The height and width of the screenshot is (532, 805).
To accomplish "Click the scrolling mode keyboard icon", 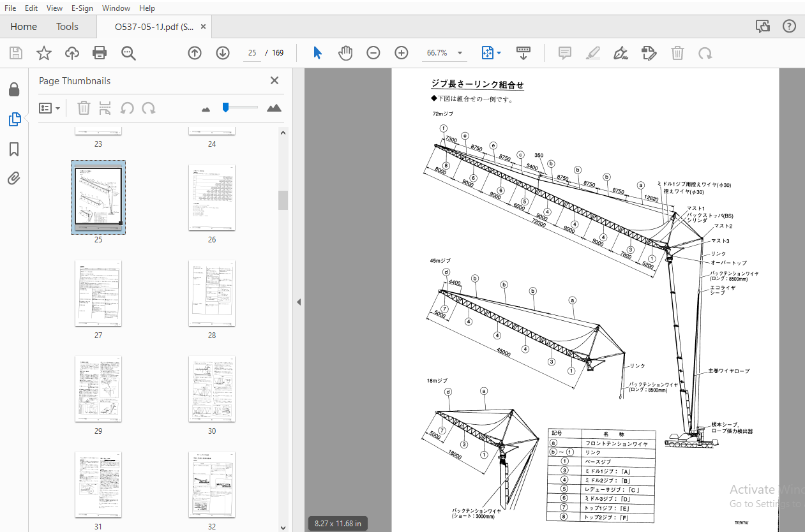I will coord(523,53).
